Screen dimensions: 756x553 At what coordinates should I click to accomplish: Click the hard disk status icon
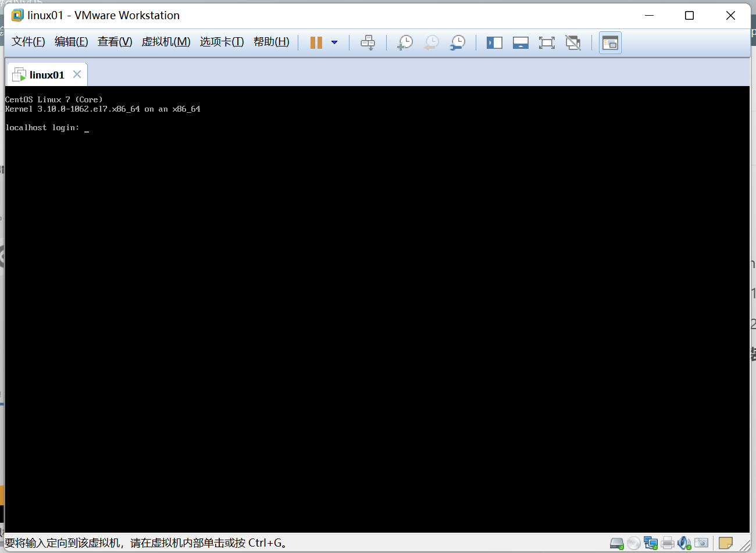[x=617, y=543]
